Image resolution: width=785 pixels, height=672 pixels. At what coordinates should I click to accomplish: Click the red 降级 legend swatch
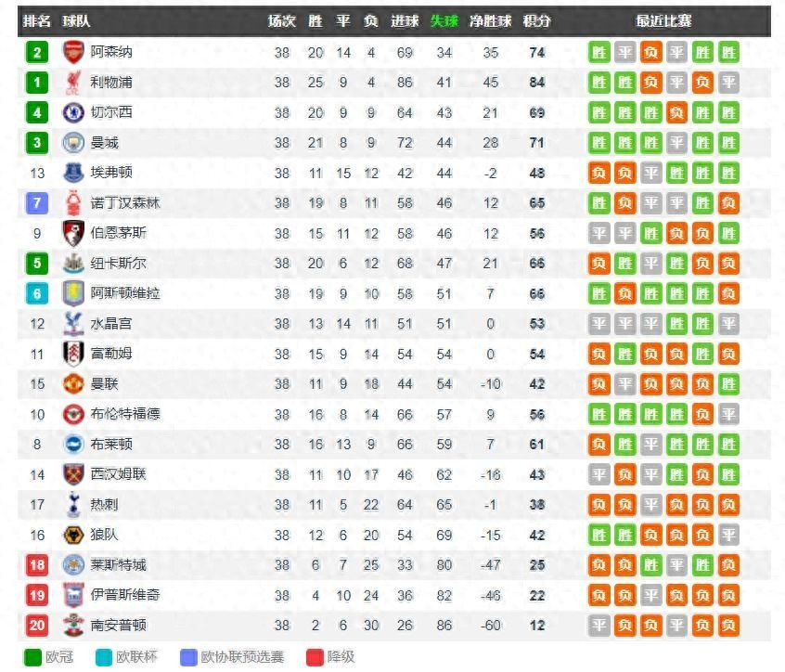[315, 657]
